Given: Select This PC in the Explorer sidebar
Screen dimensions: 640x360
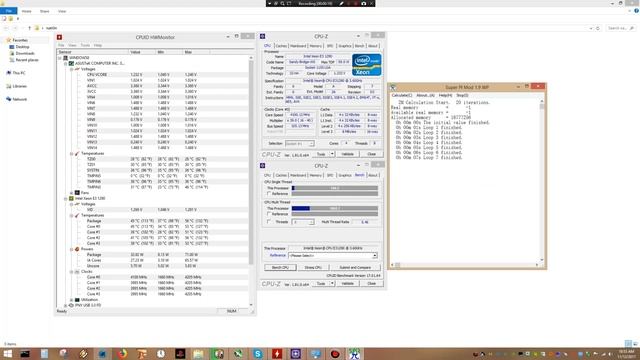Looking at the screenshot, I should coord(19,73).
